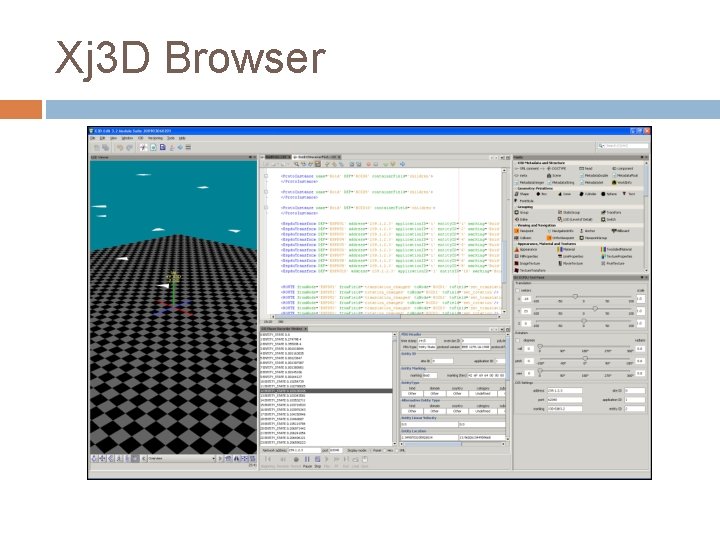Screen dimensions: 720x540
Task: Add a Transform node from the palette
Action: (611, 213)
